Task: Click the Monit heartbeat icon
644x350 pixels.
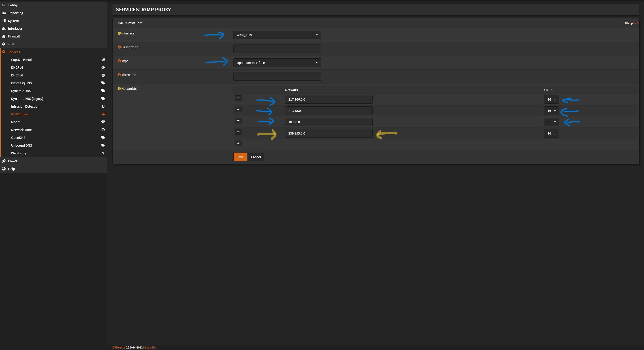Action: tap(103, 122)
